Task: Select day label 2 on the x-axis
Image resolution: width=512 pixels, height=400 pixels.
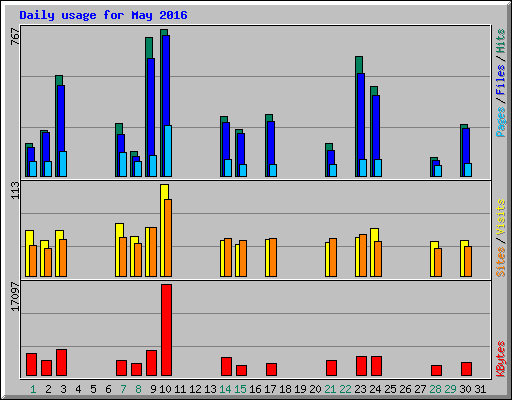Action: tap(48, 389)
